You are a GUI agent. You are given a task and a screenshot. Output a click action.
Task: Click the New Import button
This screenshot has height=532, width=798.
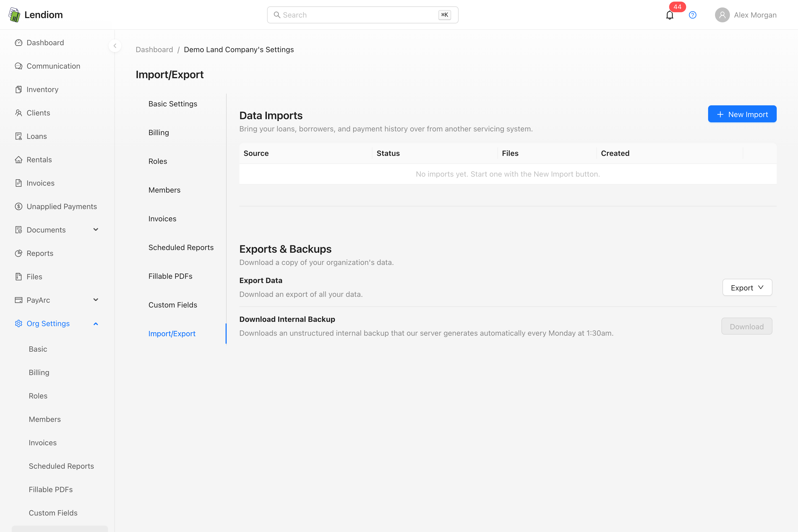[x=742, y=114]
